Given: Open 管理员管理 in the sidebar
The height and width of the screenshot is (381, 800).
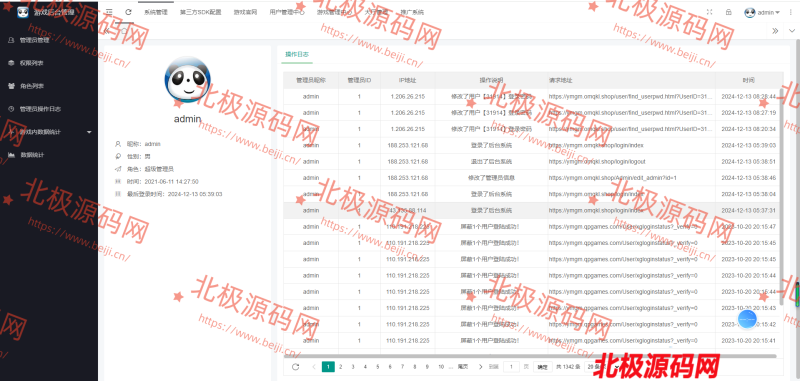Looking at the screenshot, I should click(35, 40).
